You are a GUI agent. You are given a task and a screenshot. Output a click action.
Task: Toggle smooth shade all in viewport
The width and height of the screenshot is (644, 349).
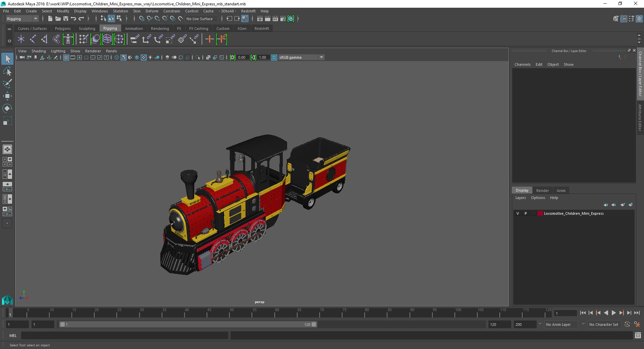click(123, 57)
